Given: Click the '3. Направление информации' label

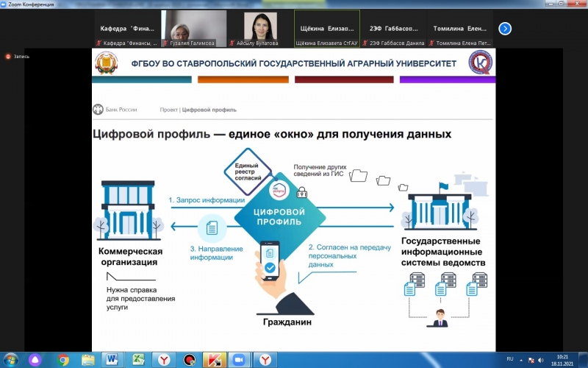Looking at the screenshot, I should click(x=216, y=253).
